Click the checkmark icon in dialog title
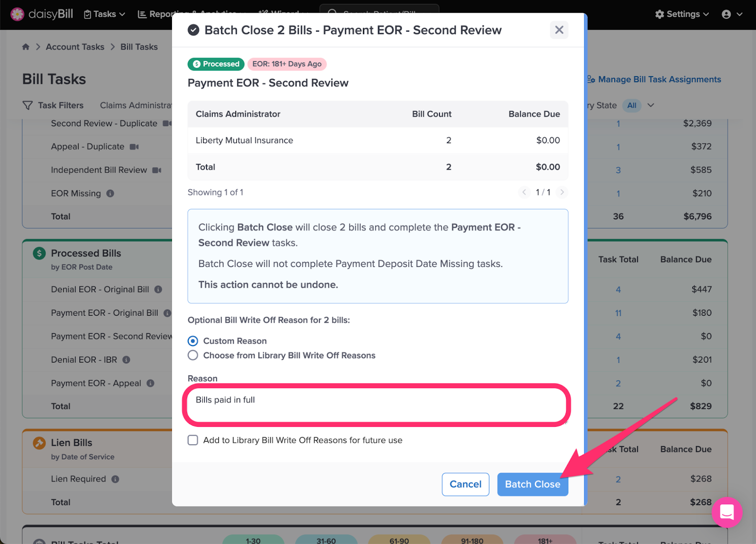The image size is (756, 544). coord(193,30)
